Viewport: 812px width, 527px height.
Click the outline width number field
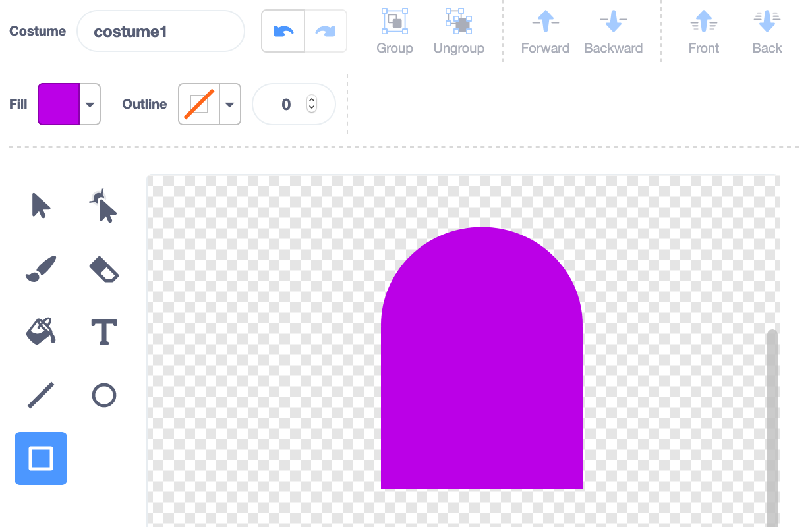[294, 104]
